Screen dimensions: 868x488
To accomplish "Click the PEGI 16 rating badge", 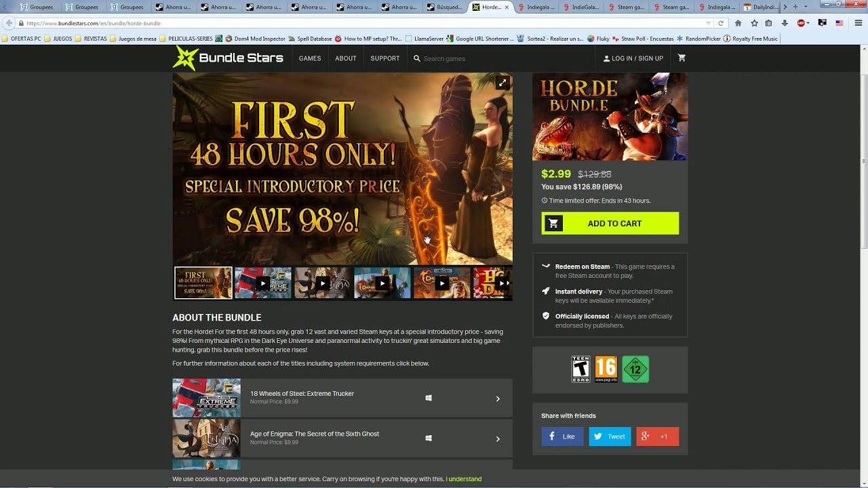I will [x=606, y=369].
